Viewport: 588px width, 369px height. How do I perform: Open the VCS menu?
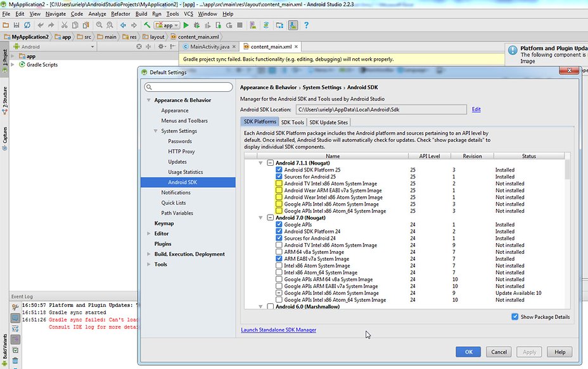point(188,14)
